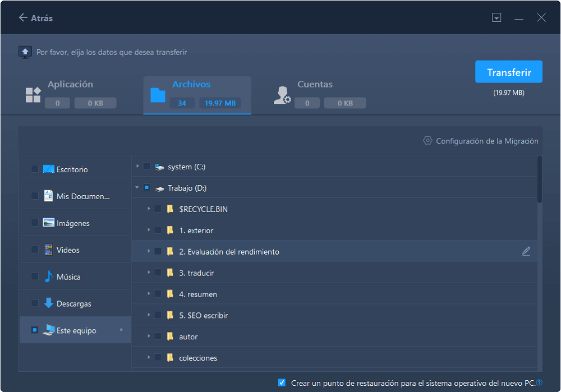Viewport: 561px width, 392px height.
Task: Open the title bar dropdown menu icon
Action: pos(496,17)
